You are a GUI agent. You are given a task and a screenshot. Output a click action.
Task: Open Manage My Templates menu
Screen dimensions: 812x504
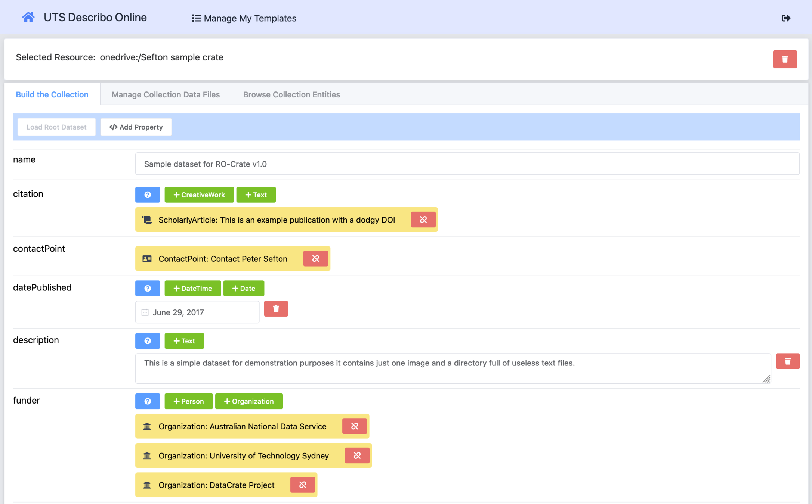point(244,18)
